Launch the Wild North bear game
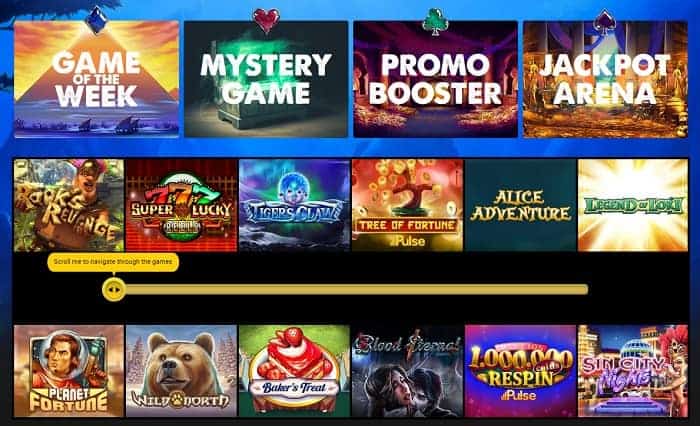The height and width of the screenshot is (426, 700). (181, 371)
